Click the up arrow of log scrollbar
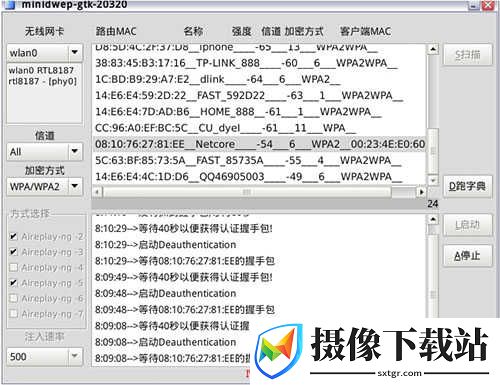 pyautogui.click(x=432, y=220)
